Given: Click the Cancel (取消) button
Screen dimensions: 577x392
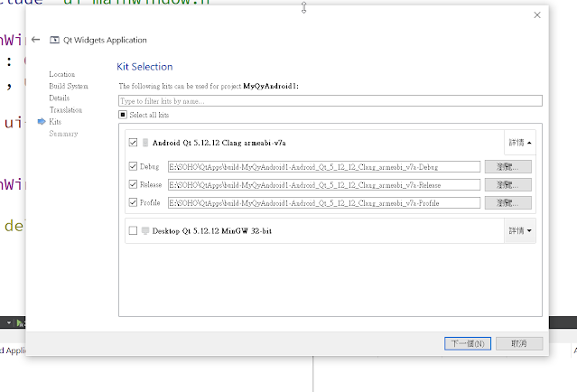Looking at the screenshot, I should (x=519, y=344).
